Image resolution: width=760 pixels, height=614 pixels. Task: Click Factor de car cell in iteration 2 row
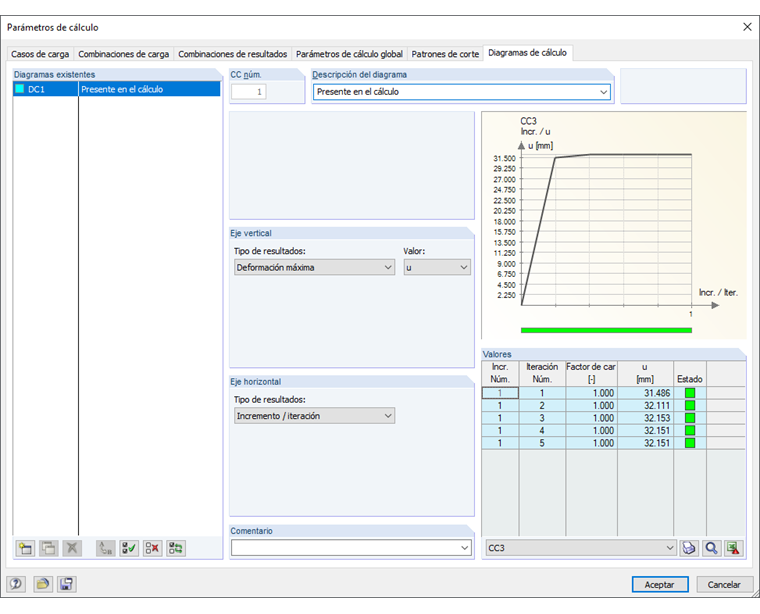(591, 406)
